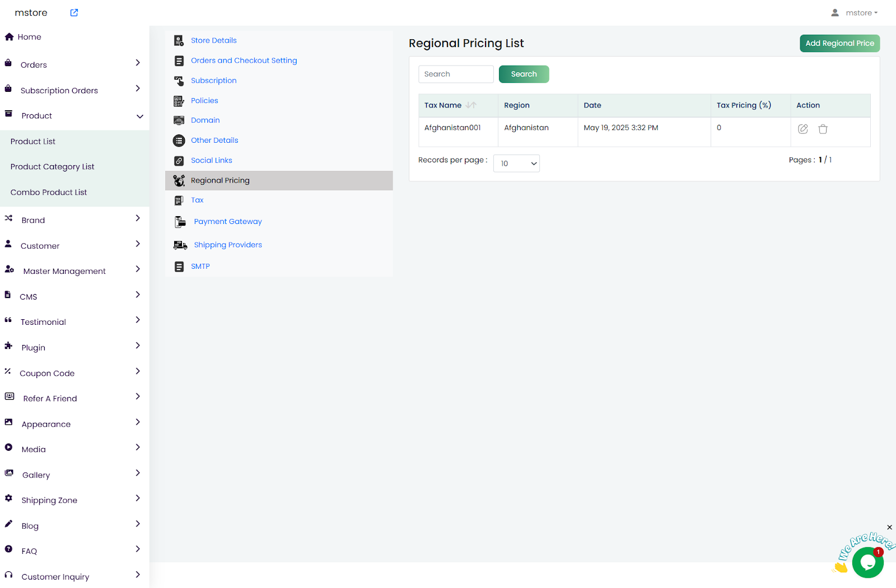This screenshot has height=588, width=896.
Task: Open the Store Details settings link
Action: [213, 40]
